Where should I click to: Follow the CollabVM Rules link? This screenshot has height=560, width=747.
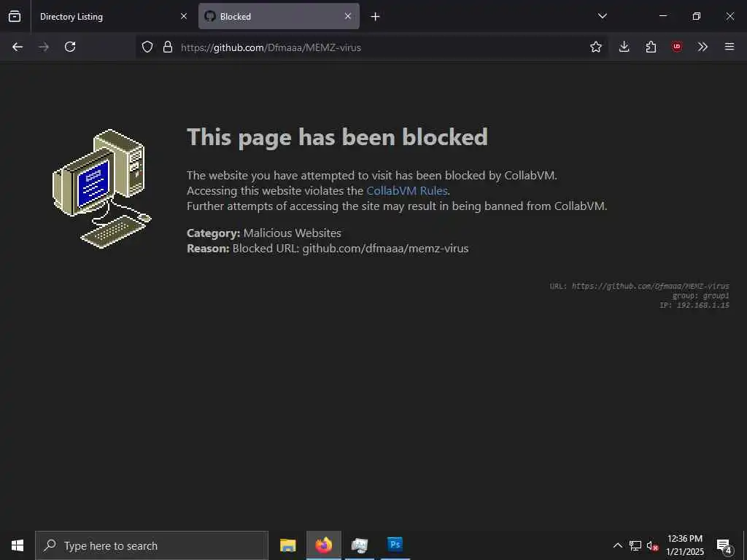coord(407,191)
